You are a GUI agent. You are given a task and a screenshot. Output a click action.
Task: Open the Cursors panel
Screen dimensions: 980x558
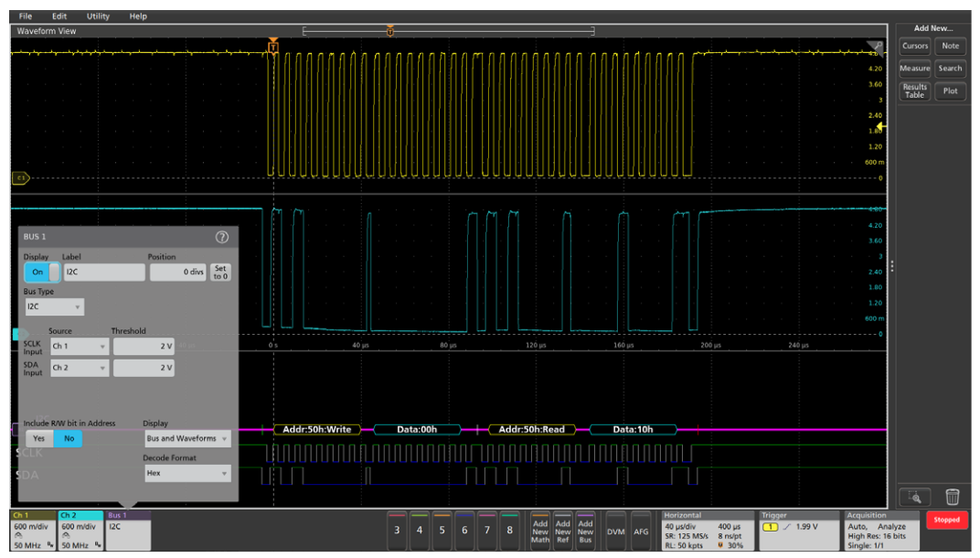point(913,47)
